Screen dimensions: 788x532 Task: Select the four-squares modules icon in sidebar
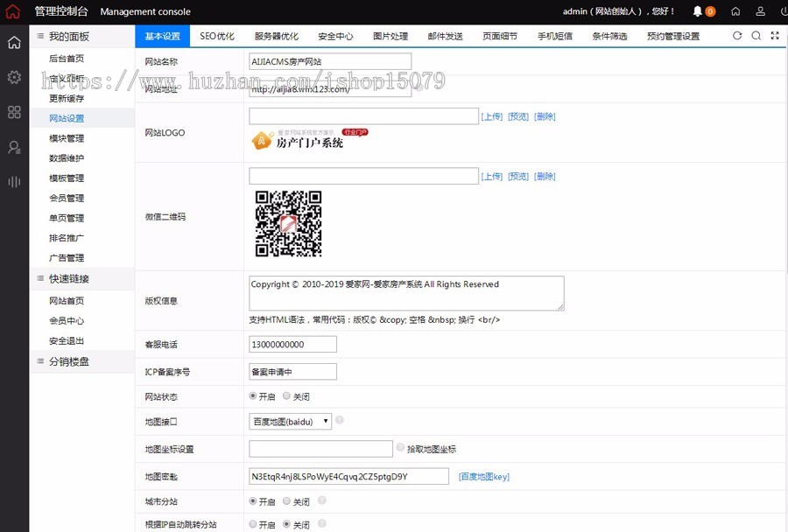coord(14,112)
